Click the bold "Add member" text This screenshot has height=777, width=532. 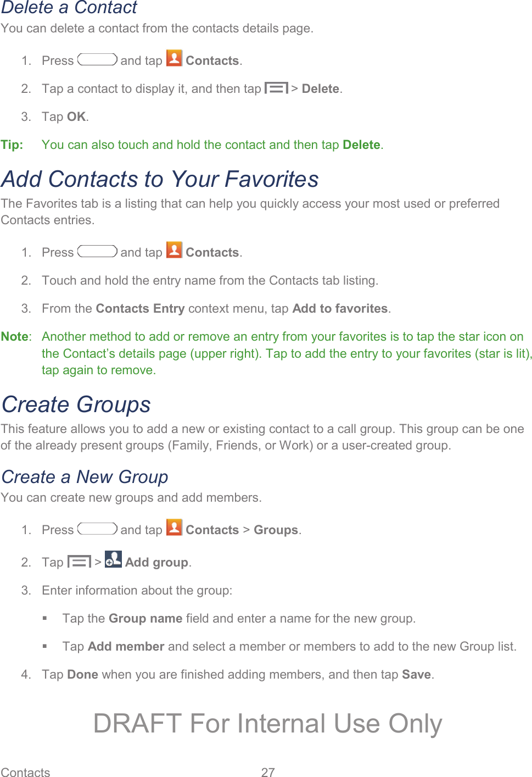click(x=126, y=646)
